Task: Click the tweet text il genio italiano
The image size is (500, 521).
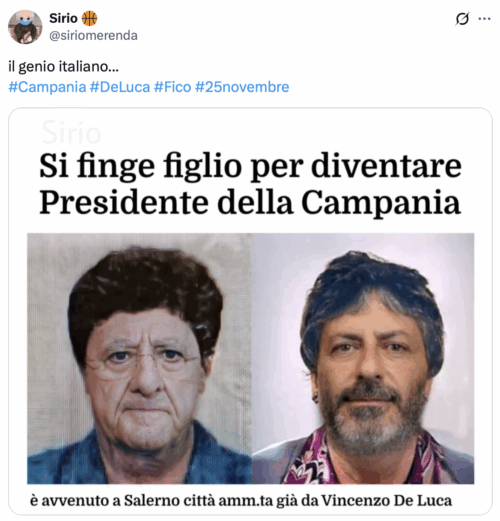Action: click(63, 66)
